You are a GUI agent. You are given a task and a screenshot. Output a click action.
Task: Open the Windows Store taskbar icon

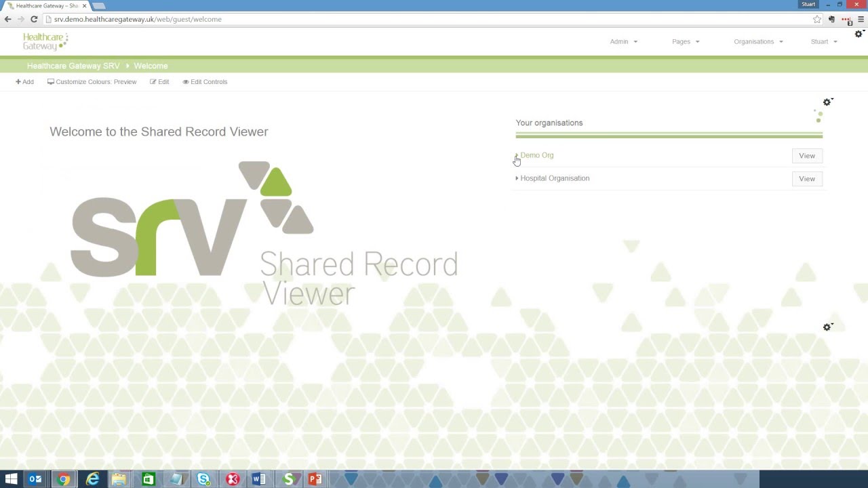(148, 479)
